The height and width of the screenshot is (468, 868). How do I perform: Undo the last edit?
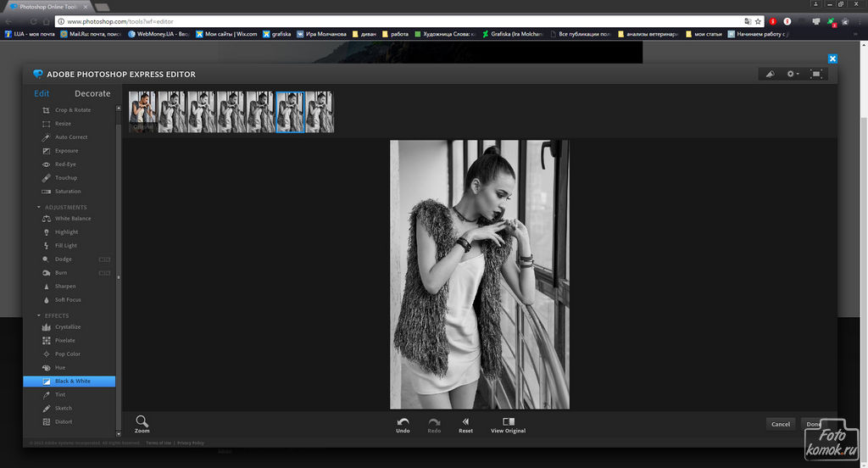pos(403,424)
